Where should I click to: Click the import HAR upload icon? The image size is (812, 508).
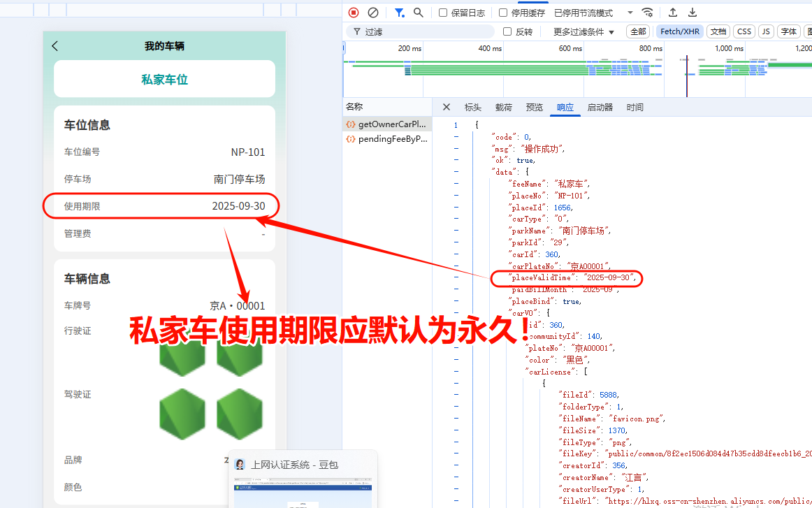pyautogui.click(x=673, y=13)
